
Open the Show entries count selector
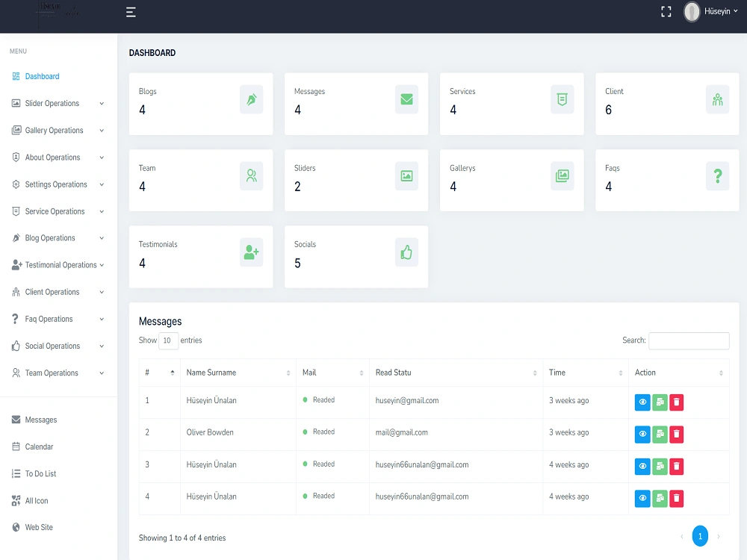click(x=168, y=341)
